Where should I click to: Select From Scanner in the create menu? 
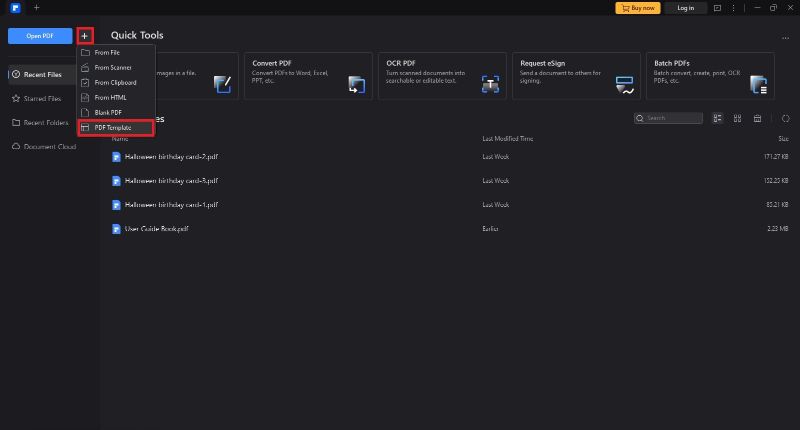pos(113,67)
